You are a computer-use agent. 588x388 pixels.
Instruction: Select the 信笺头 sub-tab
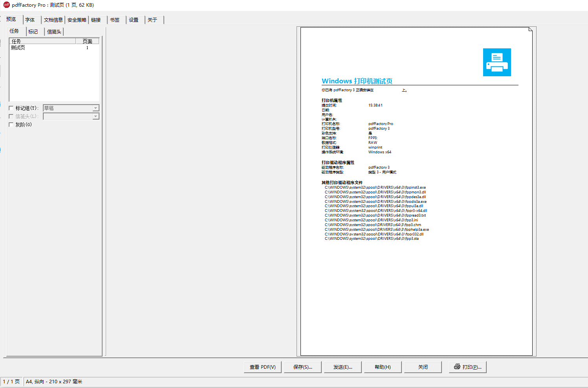[54, 32]
